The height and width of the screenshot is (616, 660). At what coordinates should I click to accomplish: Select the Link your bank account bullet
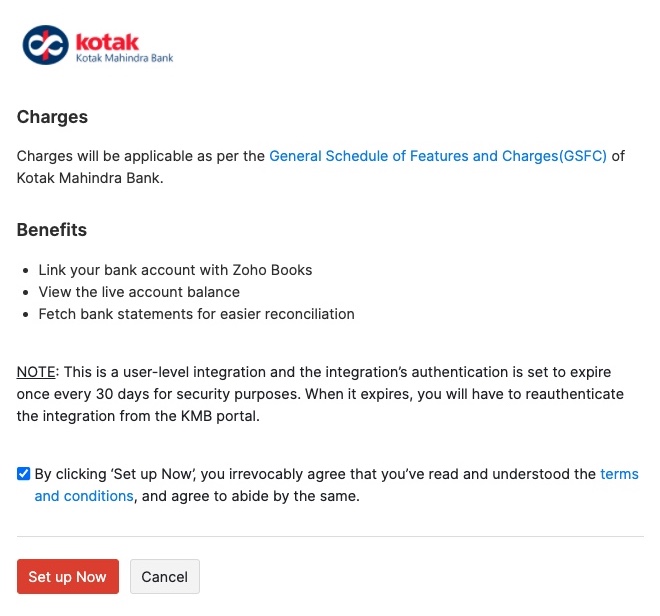[x=175, y=270]
